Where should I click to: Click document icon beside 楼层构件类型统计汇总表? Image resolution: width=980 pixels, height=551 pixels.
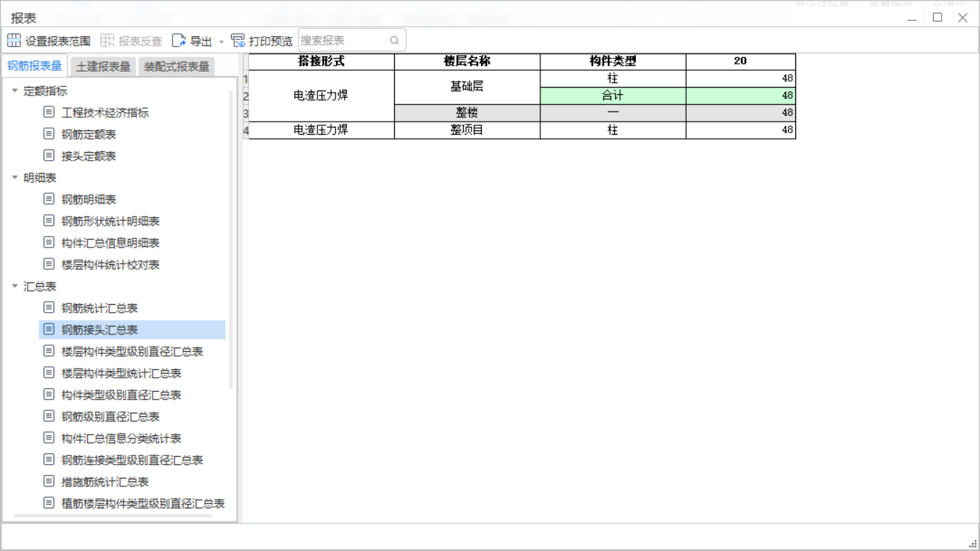[49, 373]
